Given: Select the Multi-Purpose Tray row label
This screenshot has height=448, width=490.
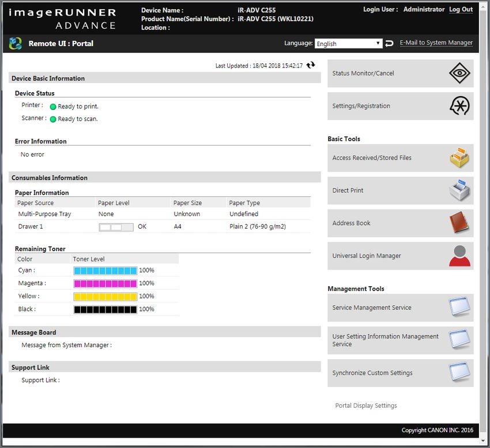Looking at the screenshot, I should pyautogui.click(x=45, y=214).
